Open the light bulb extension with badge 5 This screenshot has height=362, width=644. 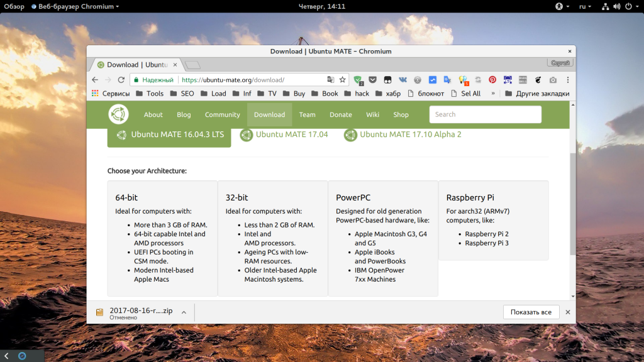point(464,80)
